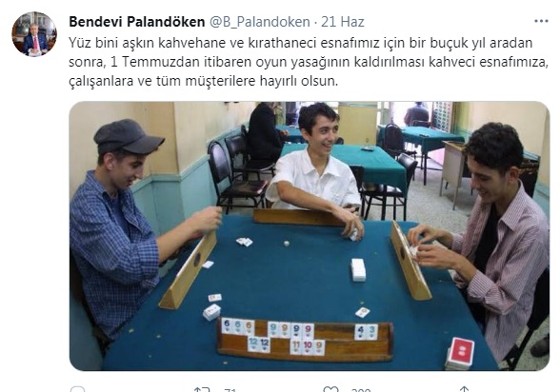Image resolution: width=560 pixels, height=392 pixels.
Task: Retweet using the retweet arrows icon
Action: click(202, 390)
